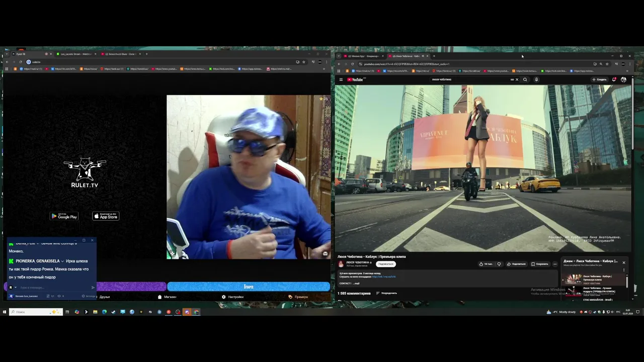Close the Джем mix playlist panel
The height and width of the screenshot is (362, 644).
[x=624, y=262]
